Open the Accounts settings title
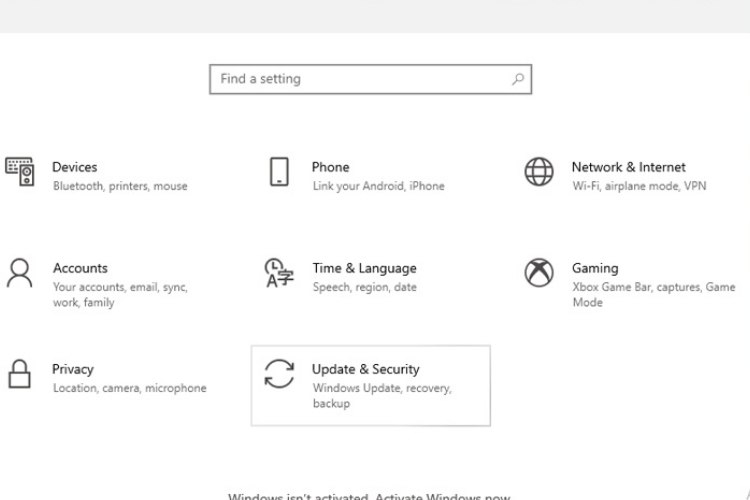Screen dimensions: 750x500 tap(80, 268)
